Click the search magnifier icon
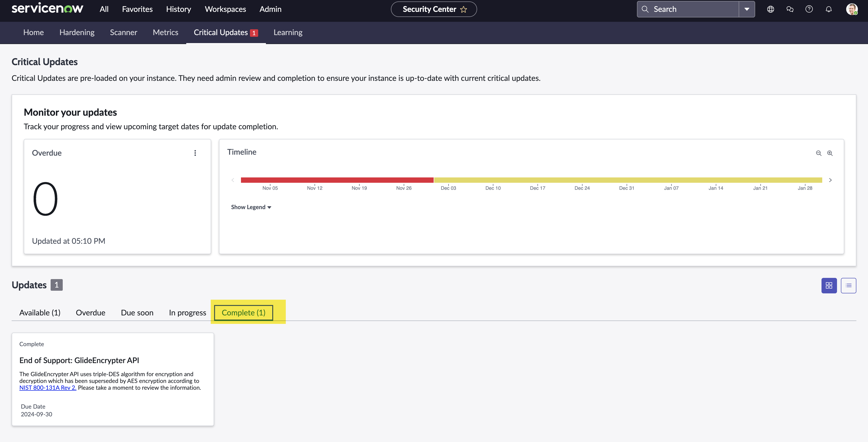Image resolution: width=868 pixels, height=442 pixels. click(x=645, y=9)
